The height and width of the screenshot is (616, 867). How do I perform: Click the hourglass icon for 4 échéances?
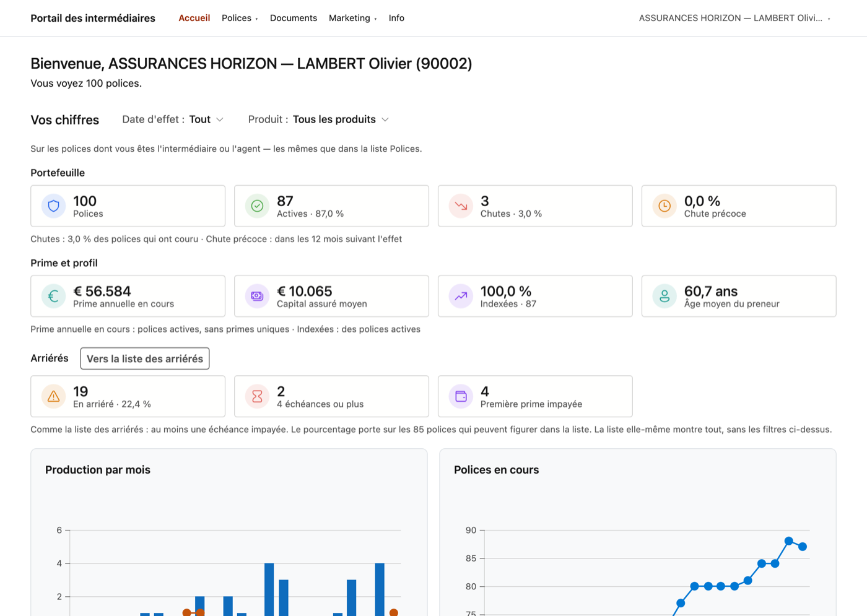click(x=258, y=396)
